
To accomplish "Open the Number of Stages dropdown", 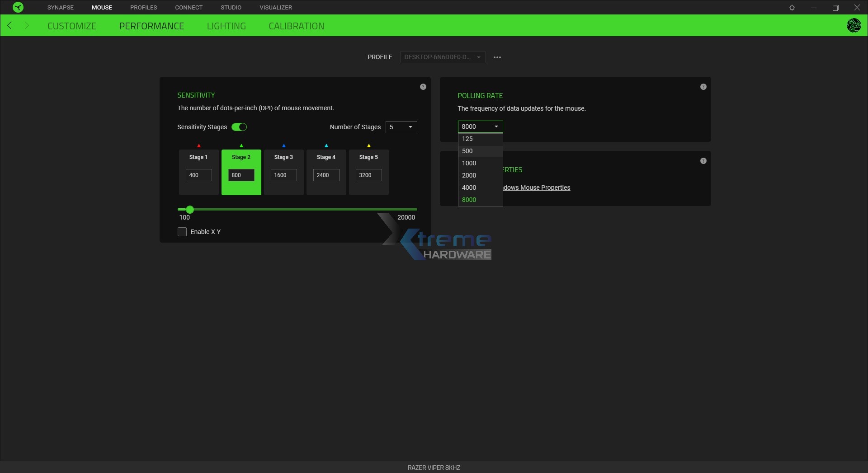I will tap(401, 127).
